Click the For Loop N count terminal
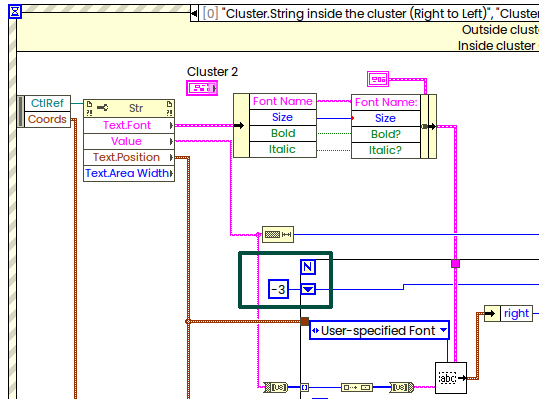The width and height of the screenshot is (539, 399). coord(308,267)
